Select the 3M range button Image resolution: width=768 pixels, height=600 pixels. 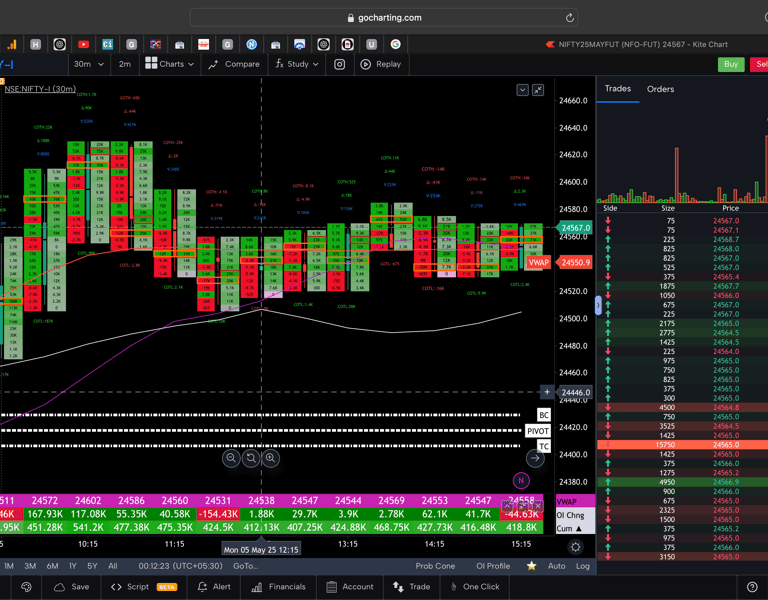tap(30, 566)
